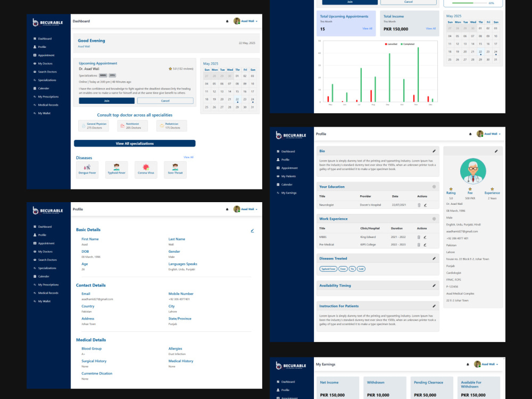Open Asad Wali dropdown on My Earnings screen
Viewport: 532px width, 399px height.
[487, 364]
